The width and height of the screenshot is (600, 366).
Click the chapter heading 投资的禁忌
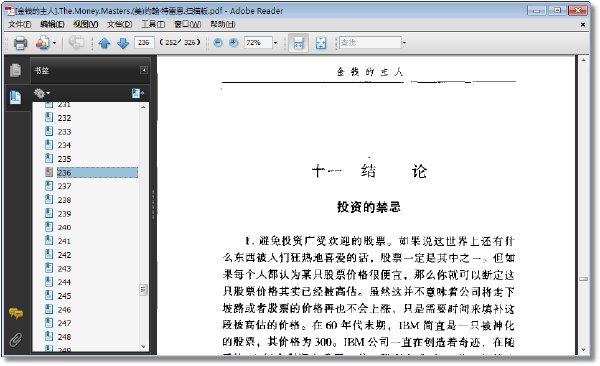pyautogui.click(x=368, y=207)
